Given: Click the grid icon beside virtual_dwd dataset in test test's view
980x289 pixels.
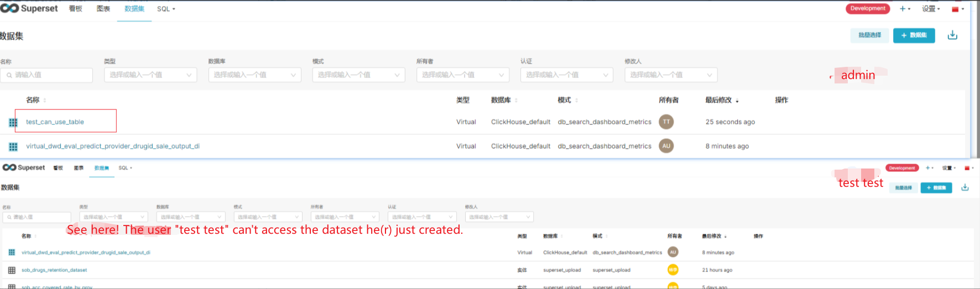Looking at the screenshot, I should [x=12, y=253].
